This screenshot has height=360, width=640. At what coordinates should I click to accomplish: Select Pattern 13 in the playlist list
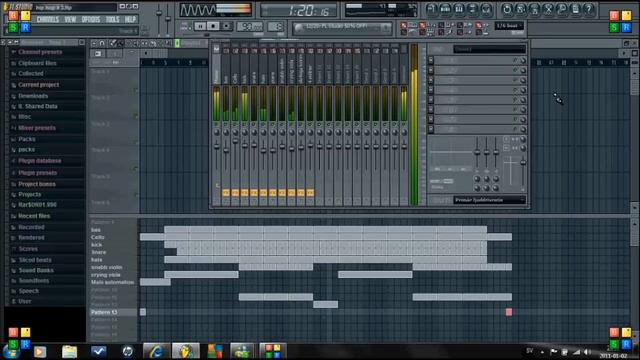click(x=104, y=312)
